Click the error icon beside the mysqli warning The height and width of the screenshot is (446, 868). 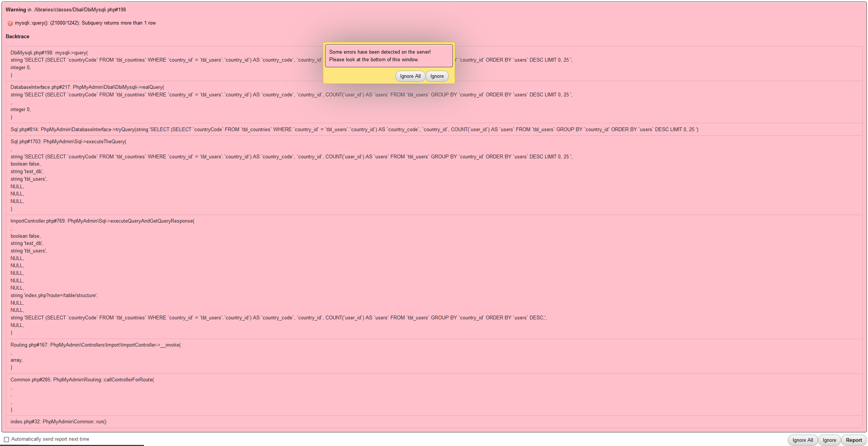[10, 23]
